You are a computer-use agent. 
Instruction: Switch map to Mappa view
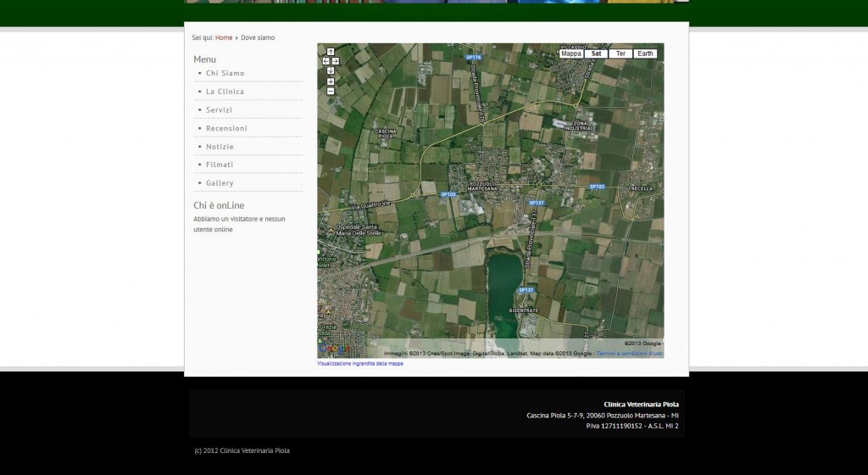(571, 53)
